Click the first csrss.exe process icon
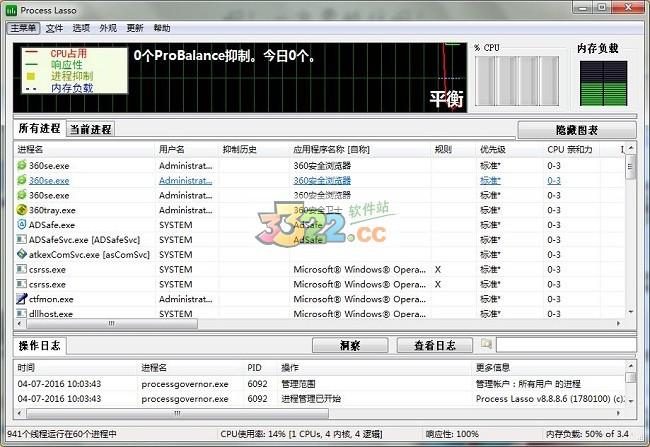The width and height of the screenshot is (650, 447). click(22, 269)
